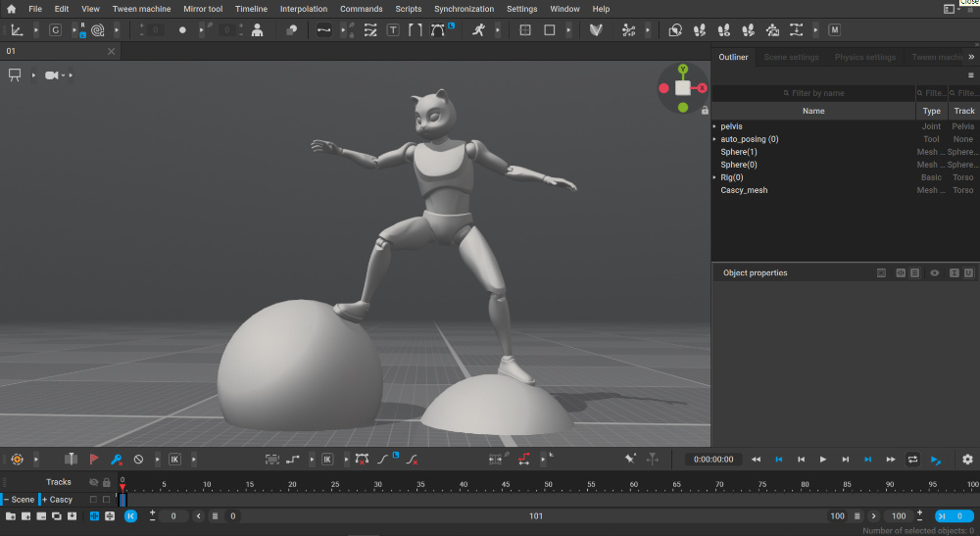The image size is (980, 536).
Task: Click the Name column header in Outliner
Action: tap(813, 111)
